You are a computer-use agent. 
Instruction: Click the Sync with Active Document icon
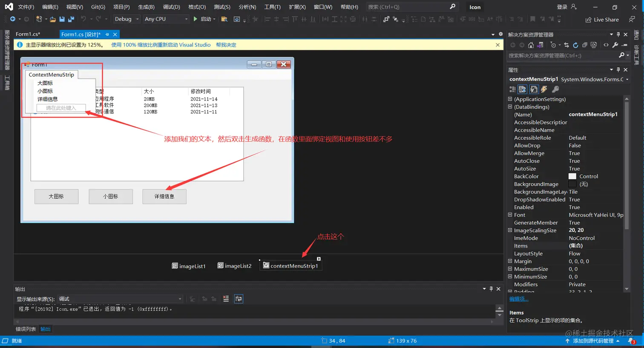[566, 45]
